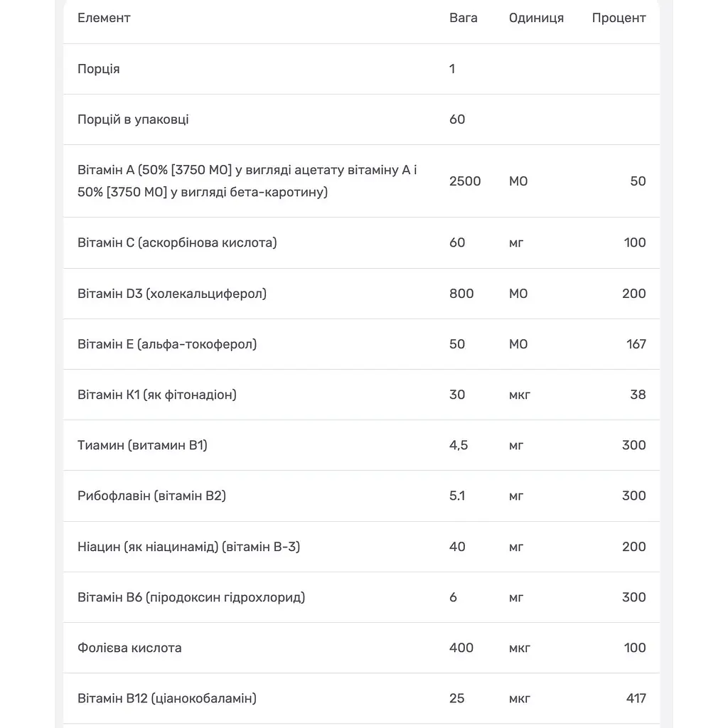Viewport: 728px width, 728px height.
Task: Click the Вага column header
Action: pos(463,18)
